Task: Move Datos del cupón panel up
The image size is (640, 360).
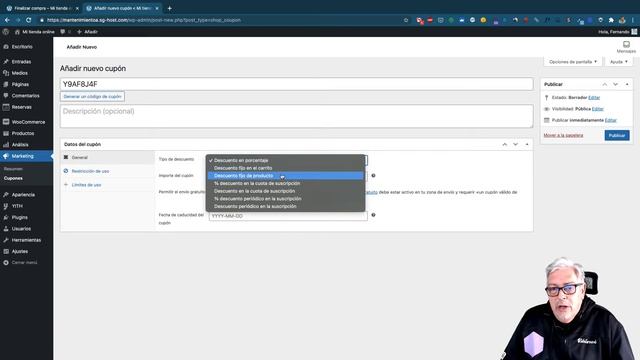Action: click(504, 144)
